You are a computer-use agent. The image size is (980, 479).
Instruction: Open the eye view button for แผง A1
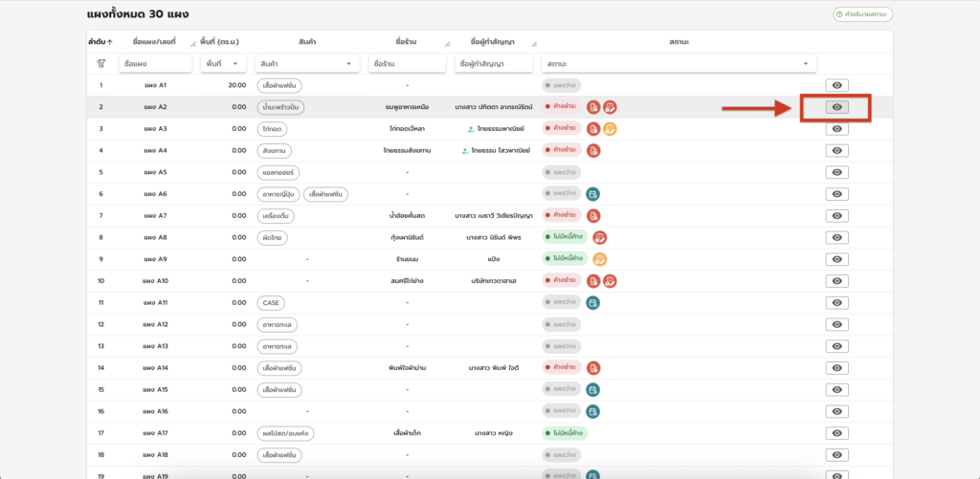click(x=836, y=86)
